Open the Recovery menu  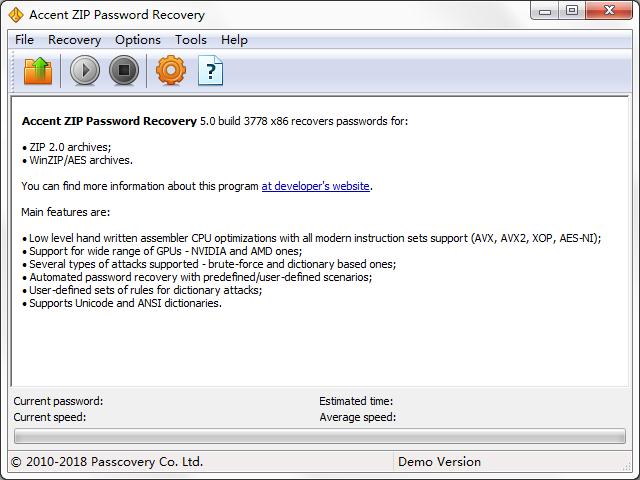pyautogui.click(x=74, y=40)
